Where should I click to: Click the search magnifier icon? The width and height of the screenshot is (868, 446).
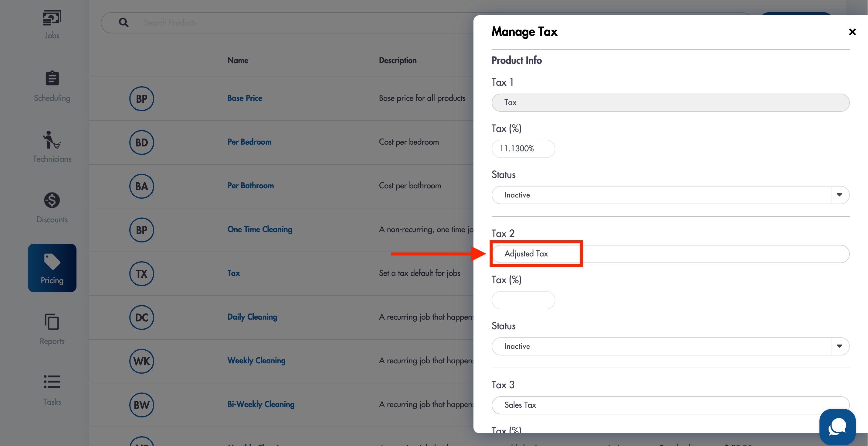click(x=124, y=22)
